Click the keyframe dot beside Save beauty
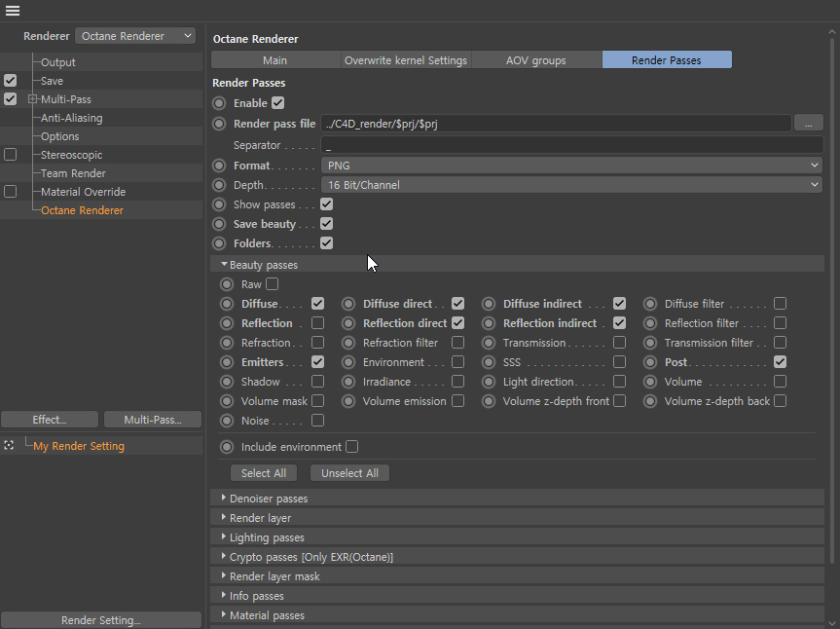 [x=219, y=224]
